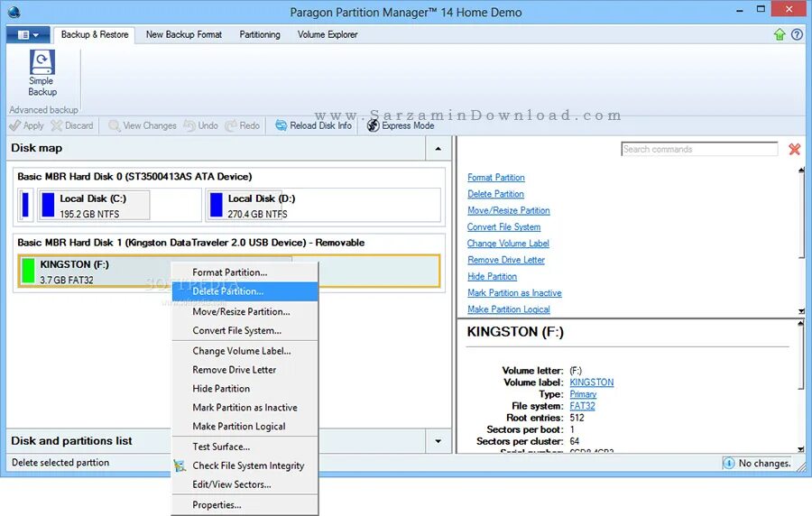Viewport: 812px width, 516px height.
Task: Close the Partition Manager window
Action: [789, 9]
